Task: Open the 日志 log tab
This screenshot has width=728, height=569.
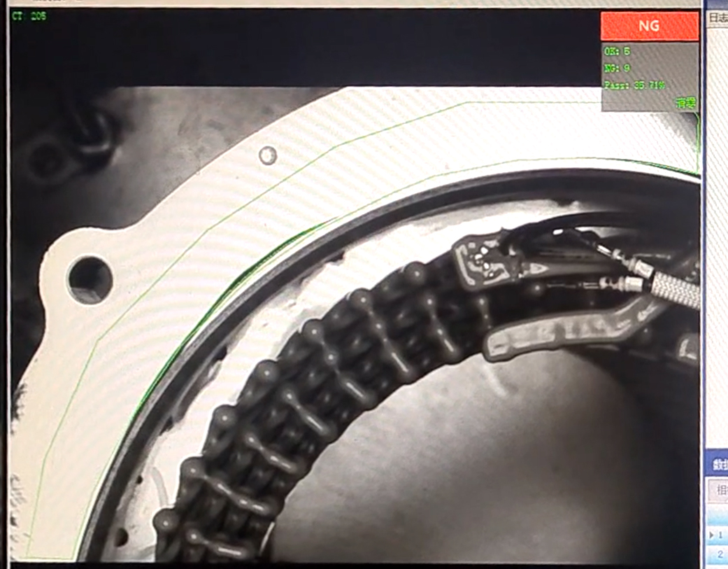Action: [717, 18]
